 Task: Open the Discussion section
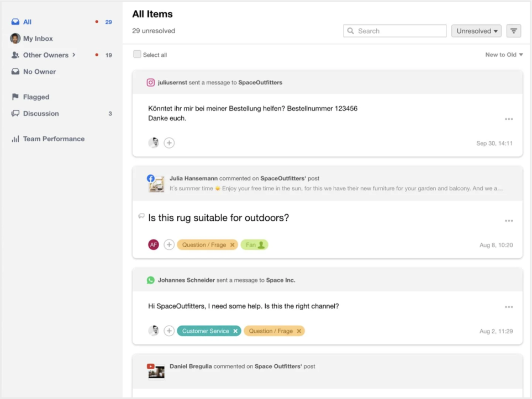pos(41,114)
